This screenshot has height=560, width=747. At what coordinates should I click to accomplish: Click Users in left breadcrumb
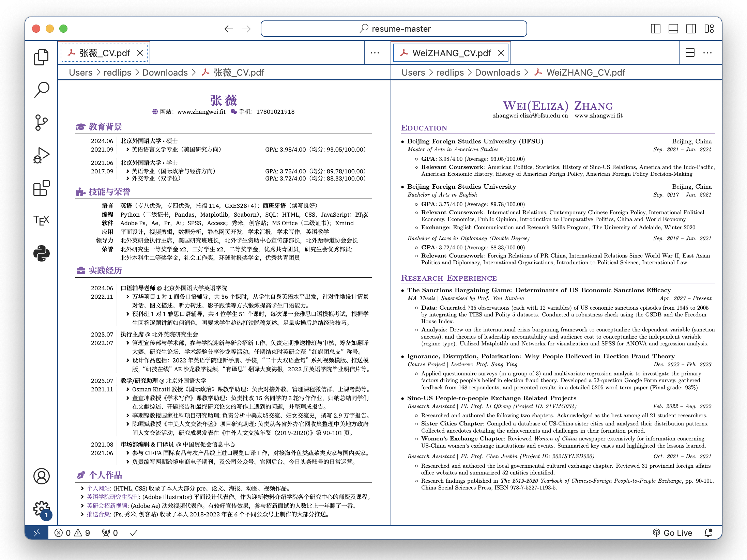click(81, 73)
